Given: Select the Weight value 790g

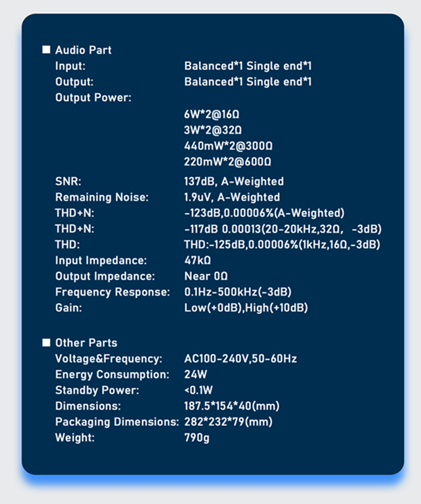Looking at the screenshot, I should tap(197, 438).
